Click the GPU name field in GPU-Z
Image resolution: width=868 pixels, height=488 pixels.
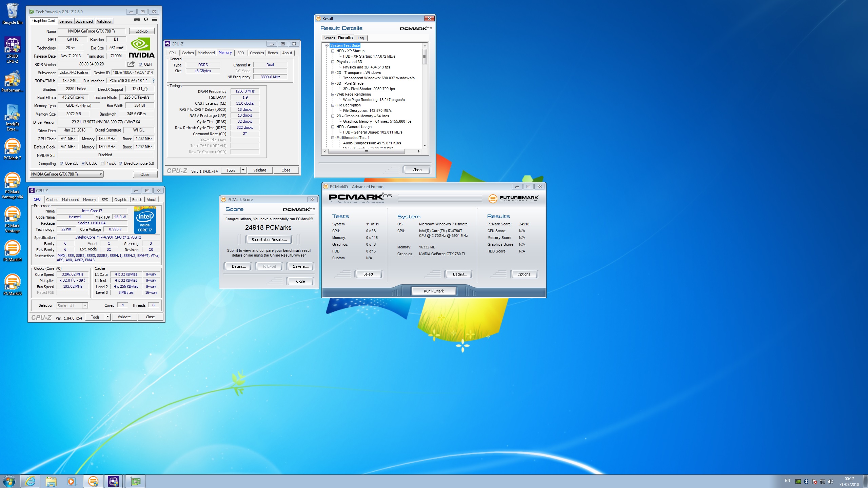[x=92, y=31]
